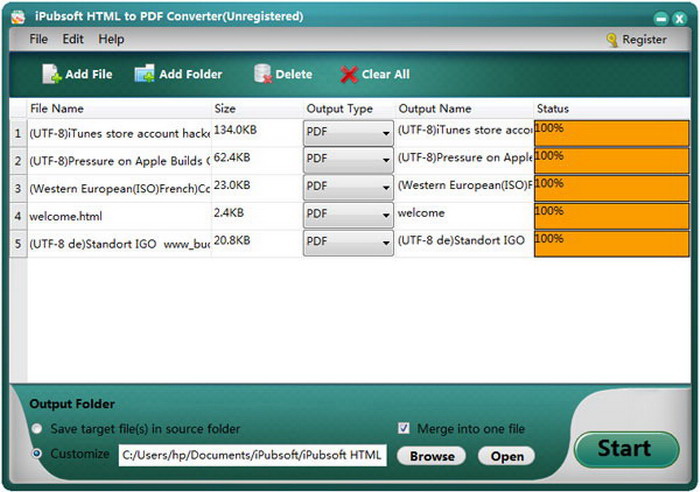This screenshot has height=492, width=700.
Task: Click the Output Name column header
Action: coord(464,108)
